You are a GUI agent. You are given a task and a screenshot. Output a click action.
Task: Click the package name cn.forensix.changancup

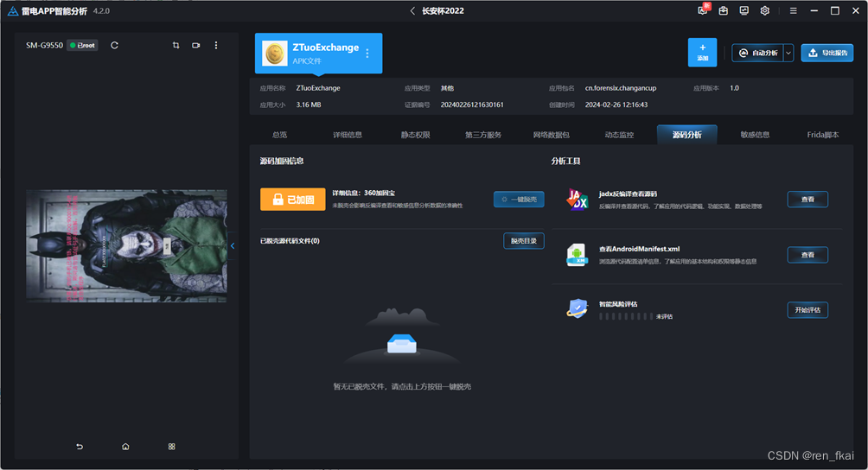click(x=621, y=88)
